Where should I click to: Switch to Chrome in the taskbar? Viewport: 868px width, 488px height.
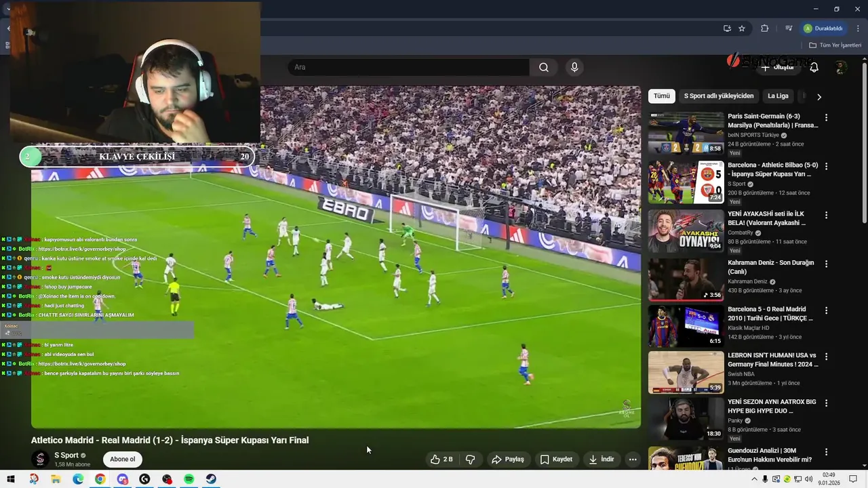click(x=100, y=479)
